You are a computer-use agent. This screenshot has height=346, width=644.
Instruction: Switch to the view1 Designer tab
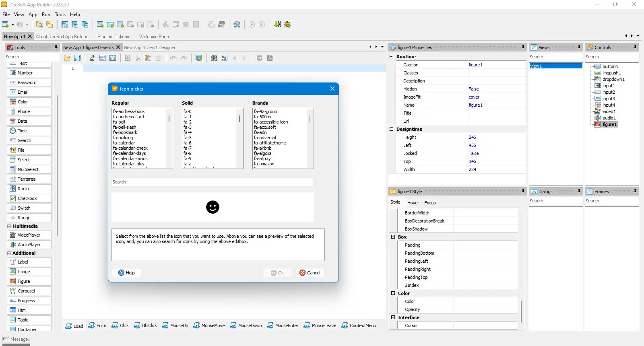point(150,47)
